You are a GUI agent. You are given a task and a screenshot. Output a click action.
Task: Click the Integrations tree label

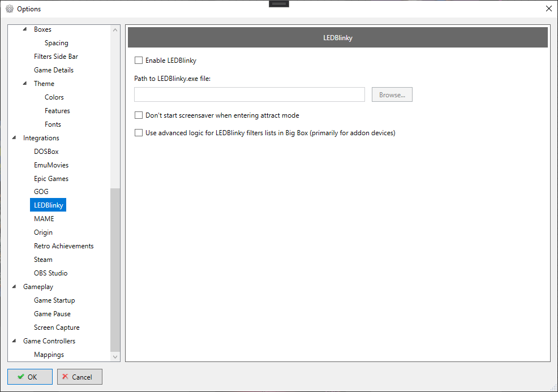tap(41, 137)
